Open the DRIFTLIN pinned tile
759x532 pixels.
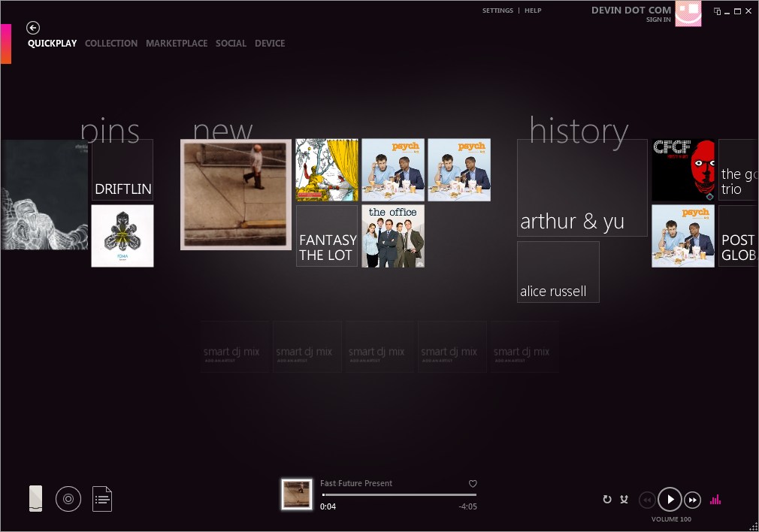122,170
